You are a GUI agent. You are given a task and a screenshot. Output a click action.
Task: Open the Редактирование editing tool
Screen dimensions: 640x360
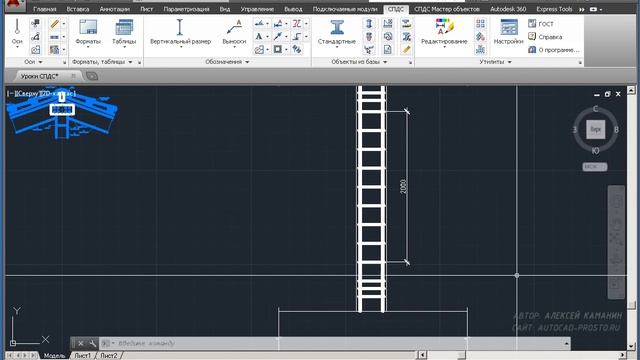click(444, 33)
